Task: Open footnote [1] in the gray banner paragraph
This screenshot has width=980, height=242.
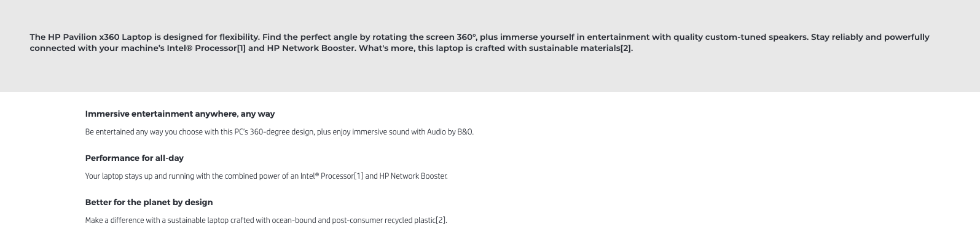Action: pyautogui.click(x=241, y=48)
